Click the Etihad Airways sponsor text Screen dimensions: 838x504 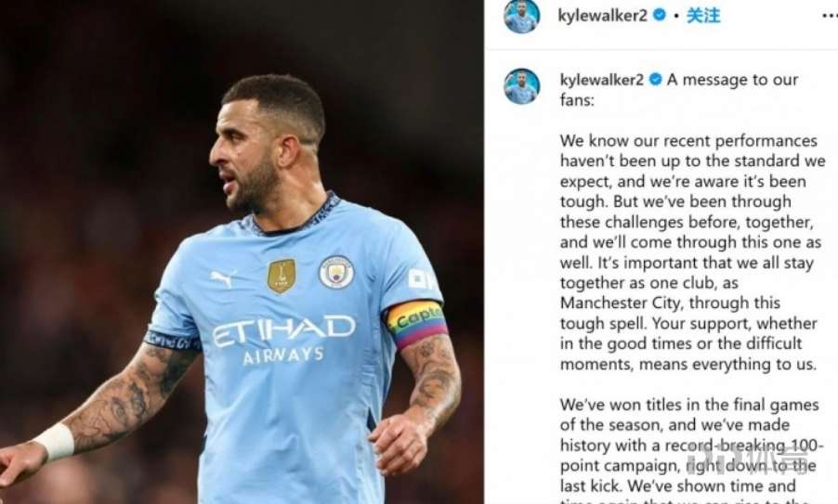(x=283, y=340)
